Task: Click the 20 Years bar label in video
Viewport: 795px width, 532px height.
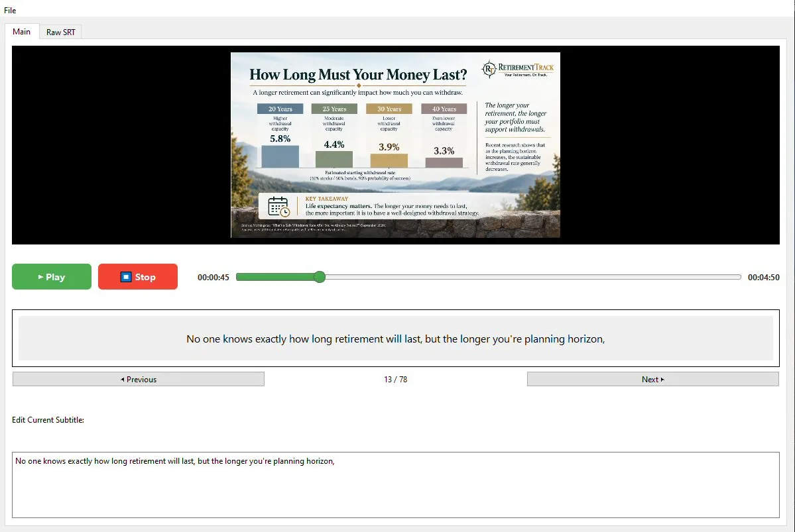Action: coord(280,109)
